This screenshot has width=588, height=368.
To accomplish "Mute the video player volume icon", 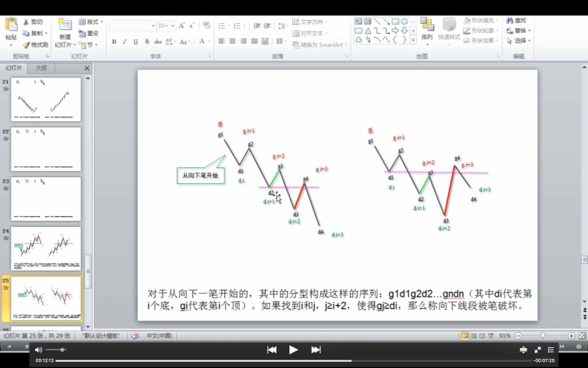I will tap(39, 350).
